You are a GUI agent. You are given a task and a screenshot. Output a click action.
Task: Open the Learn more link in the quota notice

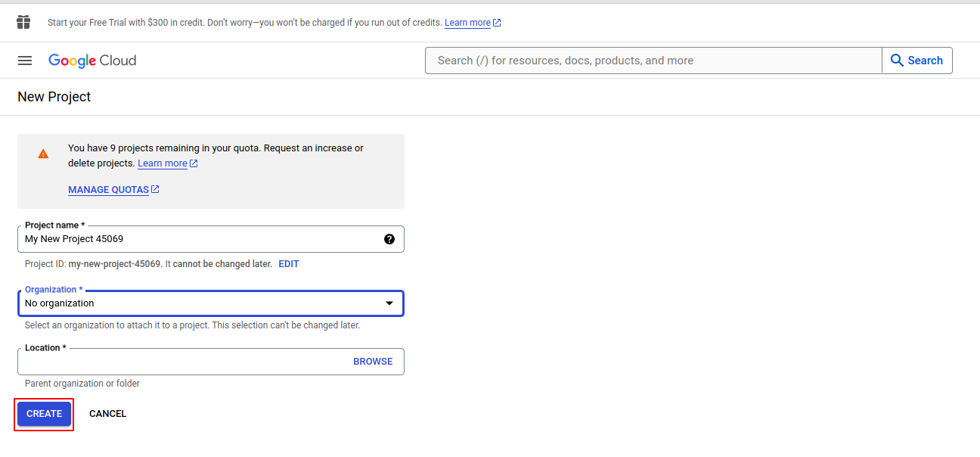pos(162,163)
